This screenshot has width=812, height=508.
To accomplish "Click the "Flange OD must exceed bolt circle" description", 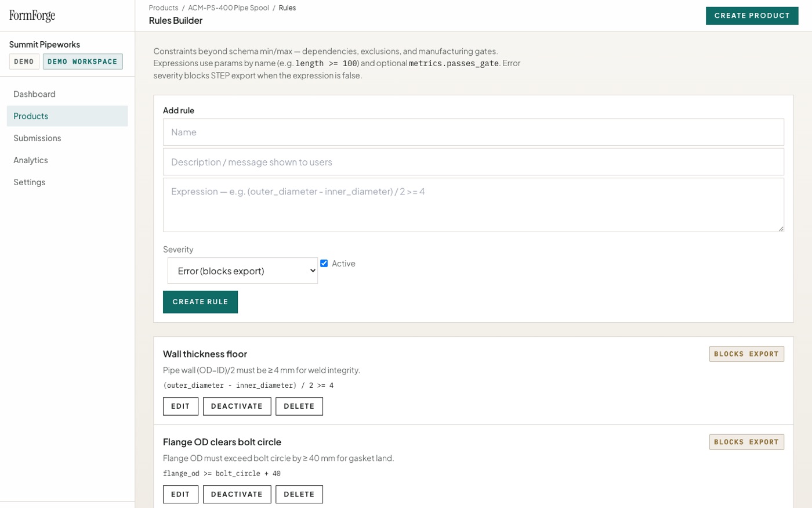I will (278, 459).
